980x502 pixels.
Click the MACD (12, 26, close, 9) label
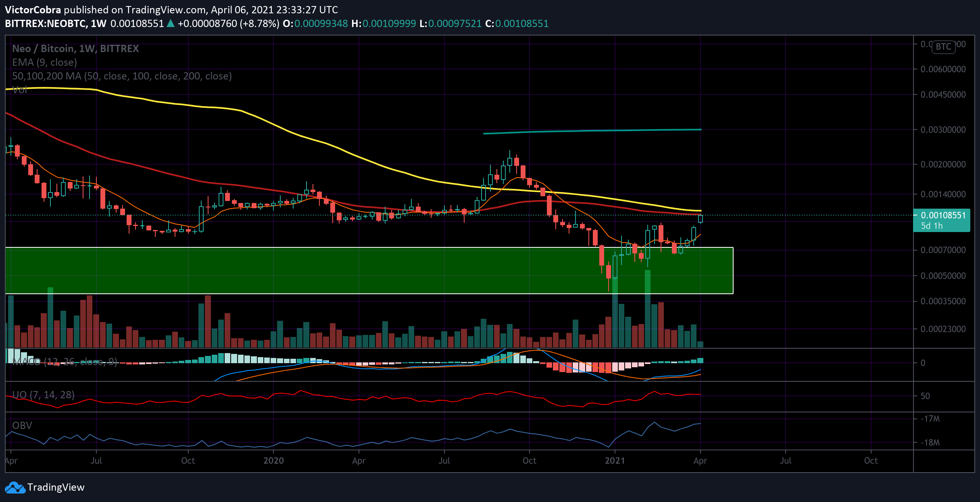[x=65, y=362]
